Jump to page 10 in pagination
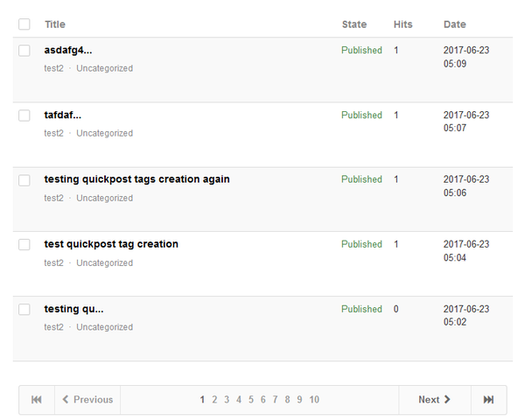The image size is (525, 420). coord(314,400)
